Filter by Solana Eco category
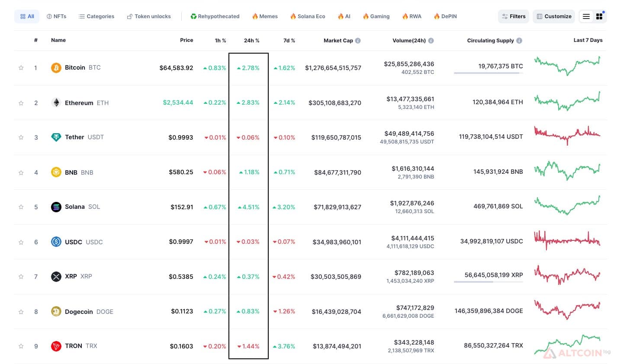Screen dimensions: 617x364 point(308,16)
